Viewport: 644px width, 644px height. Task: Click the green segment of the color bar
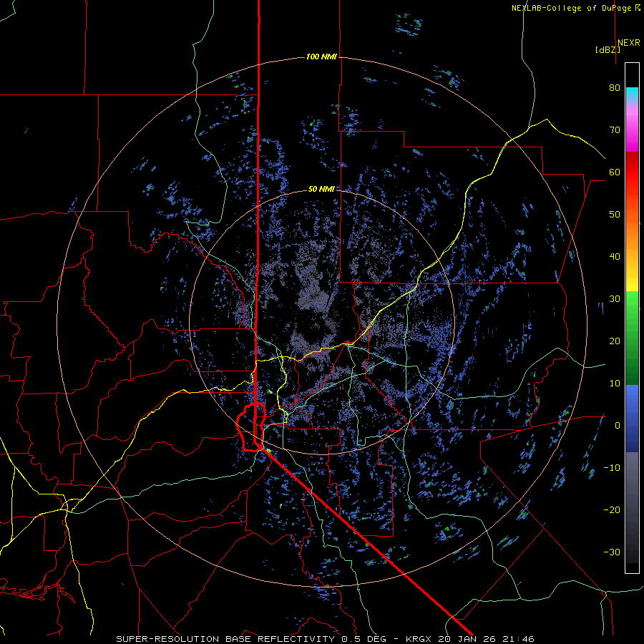632,338
